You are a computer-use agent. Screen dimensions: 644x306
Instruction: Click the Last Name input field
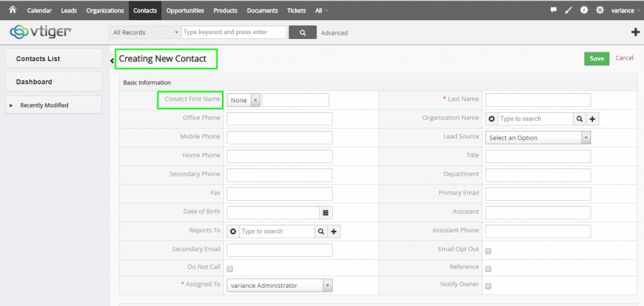point(538,100)
